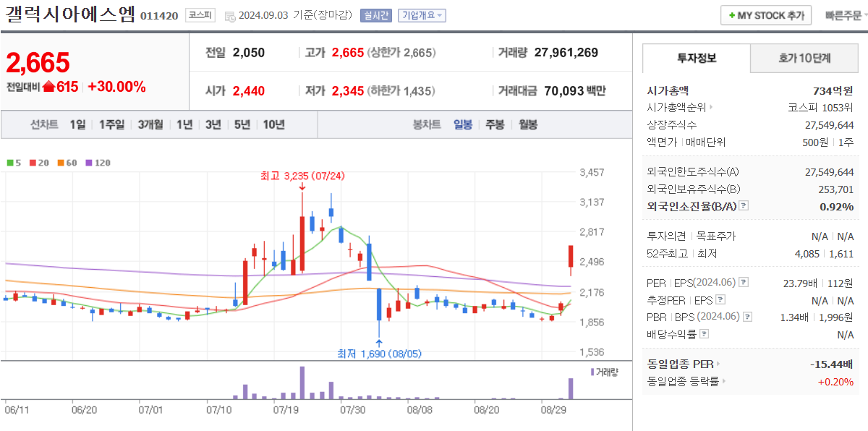This screenshot has width=868, height=431.
Task: Click the tallest purple volume bar near 07/19
Action: tap(302, 383)
